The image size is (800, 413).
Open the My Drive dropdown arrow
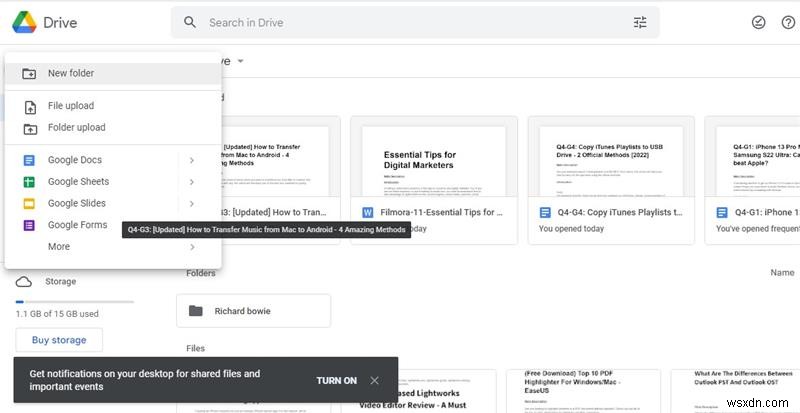pos(240,62)
